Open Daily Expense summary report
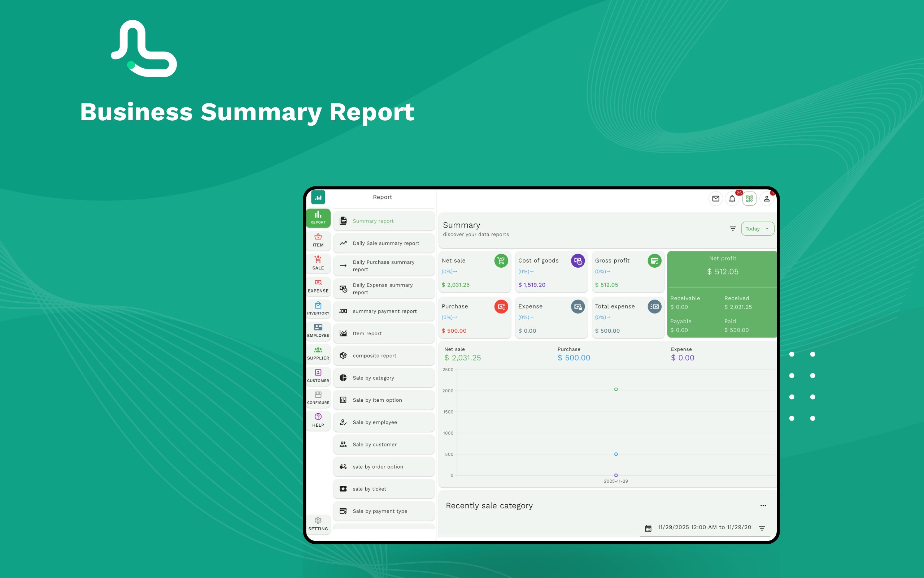The height and width of the screenshot is (578, 924). pyautogui.click(x=384, y=289)
